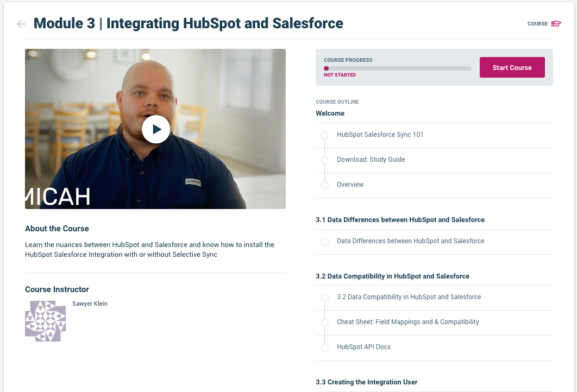Click status circle for Cheat Sheet lesson
The image size is (577, 392).
[x=324, y=323]
